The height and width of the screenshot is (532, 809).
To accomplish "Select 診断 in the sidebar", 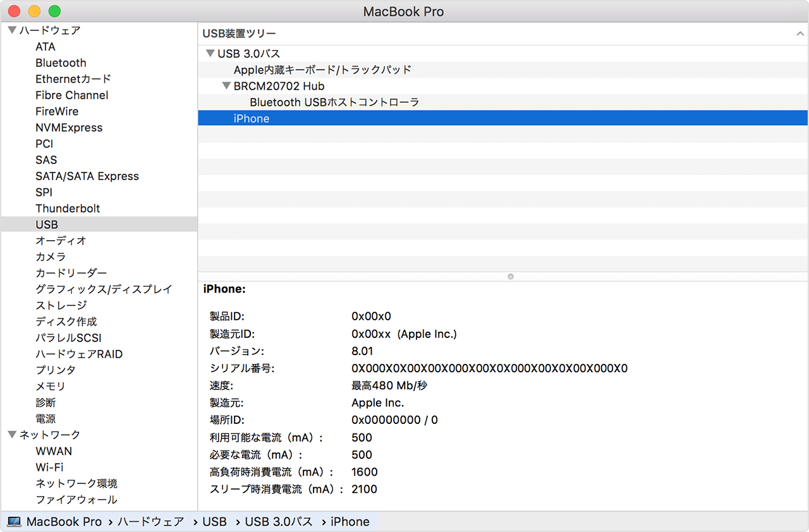I will pyautogui.click(x=46, y=402).
